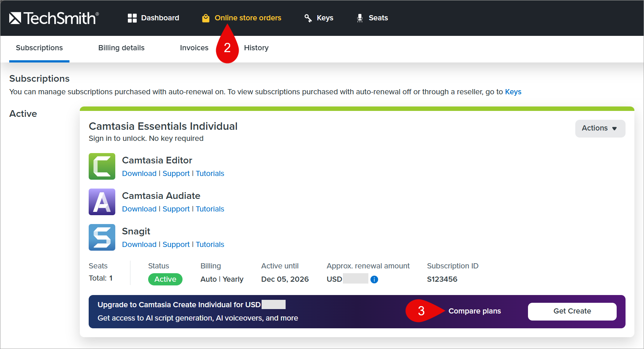This screenshot has height=349, width=644.
Task: Select the Subscriptions tab
Action: pos(39,48)
